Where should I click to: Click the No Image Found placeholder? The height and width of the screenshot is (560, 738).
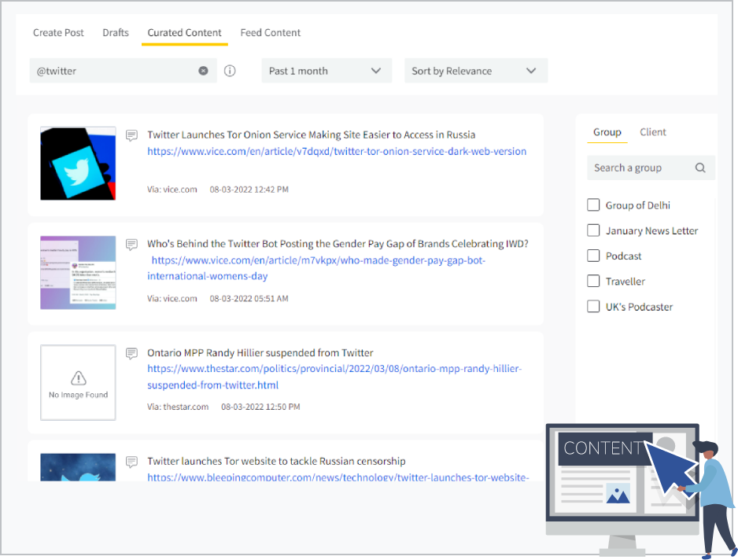78,382
